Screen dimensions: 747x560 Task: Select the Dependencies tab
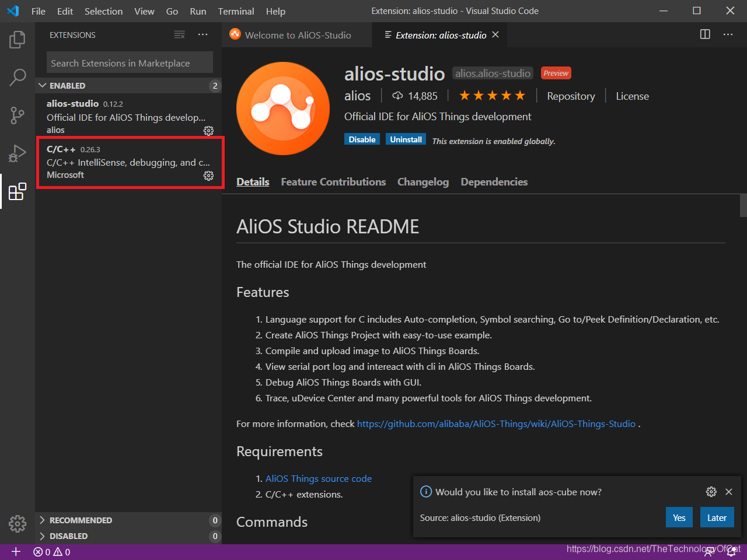click(x=494, y=182)
